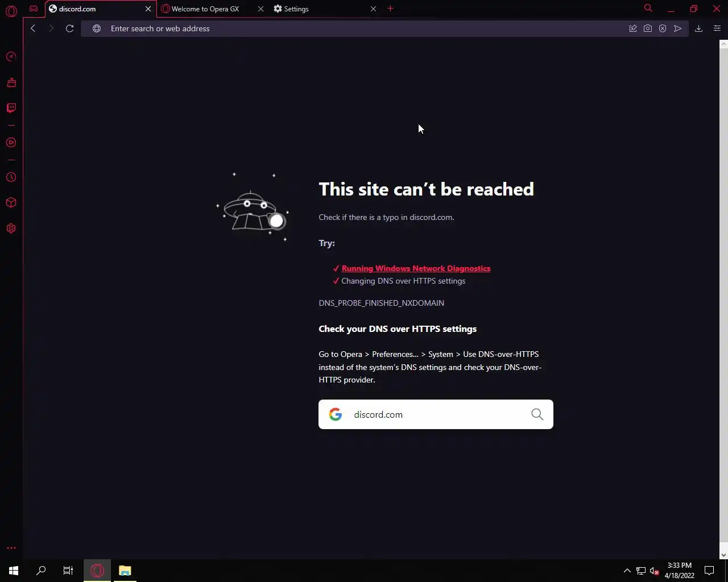
Task: Open History from sidebar clock icon
Action: [11, 177]
